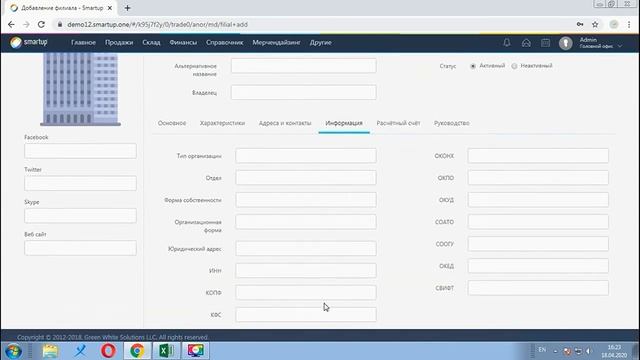Open the calendar icon in the header
Screen dimensions: 640x360
click(x=545, y=42)
